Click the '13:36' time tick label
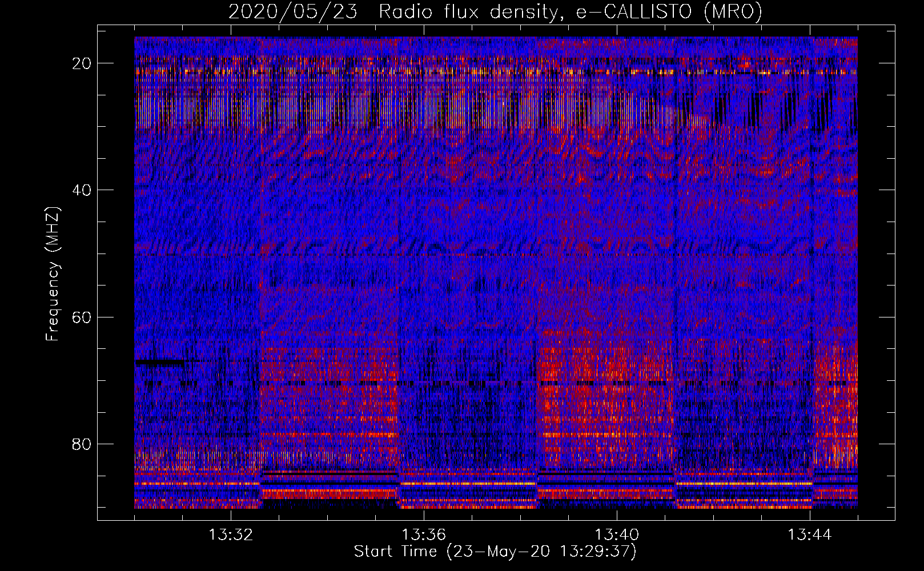 coord(424,535)
